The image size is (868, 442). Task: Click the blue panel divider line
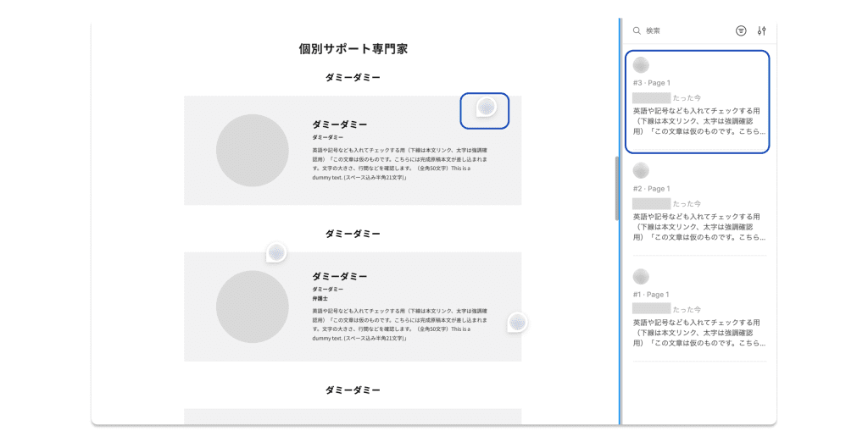pos(620,254)
